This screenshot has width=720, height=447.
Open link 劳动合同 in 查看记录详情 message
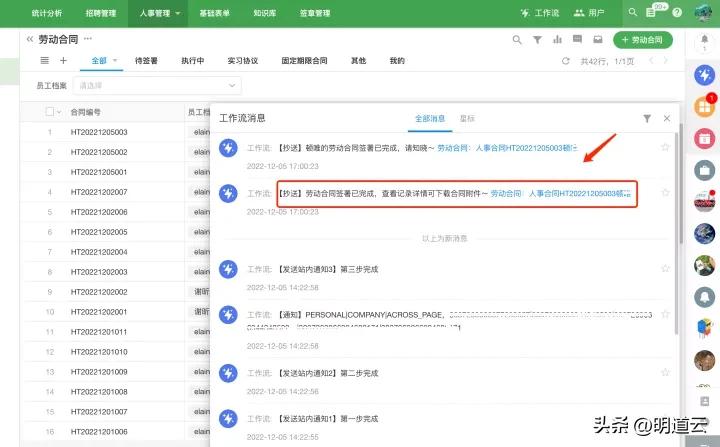click(561, 193)
